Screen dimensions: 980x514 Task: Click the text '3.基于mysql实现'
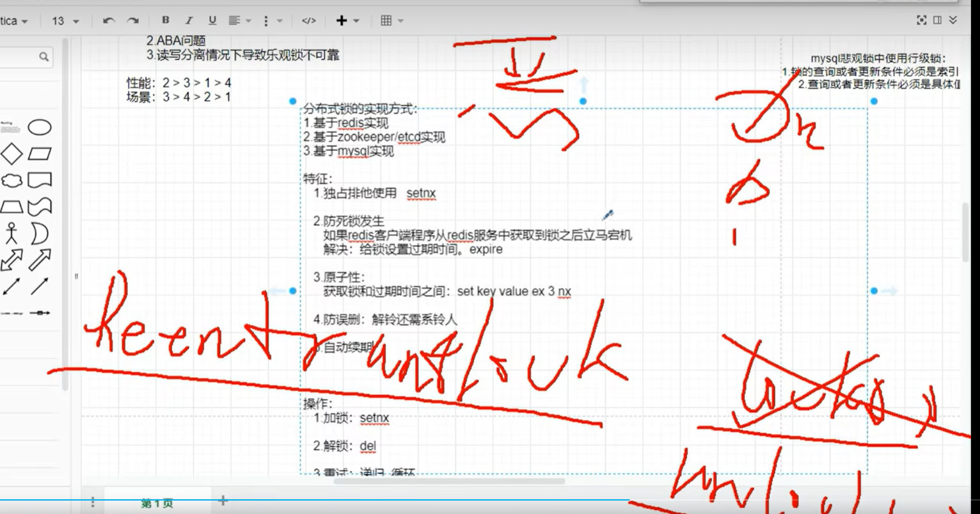(x=349, y=151)
